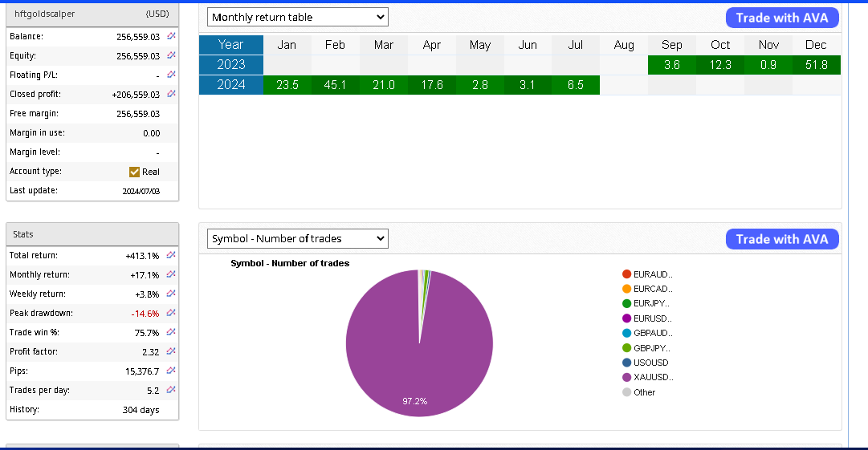Click the chart icon next to Balance

pos(171,37)
